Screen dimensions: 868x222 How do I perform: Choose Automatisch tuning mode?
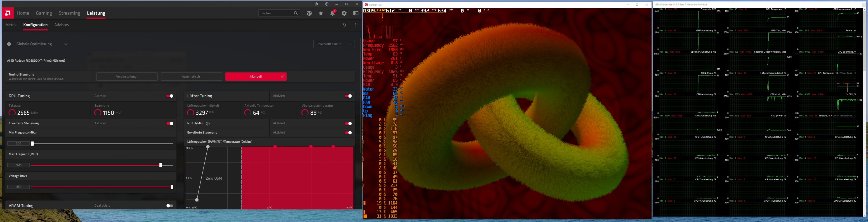pos(191,77)
